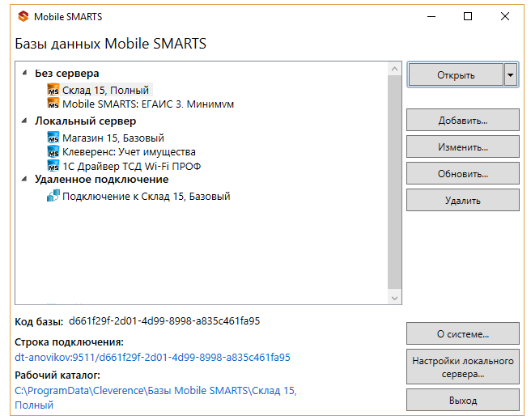Select the orange icon of Склад 15, Полный
Viewport: 531px width, 420px height.
point(53,90)
